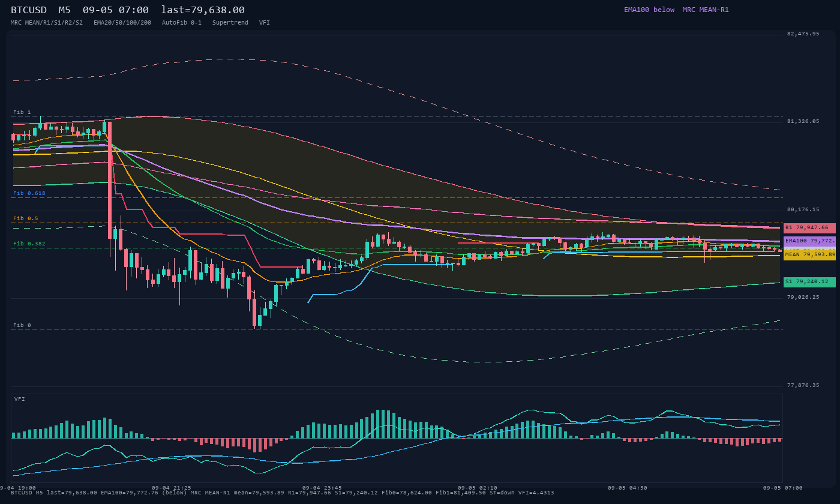The image size is (840, 504).
Task: Click the status line starting "BTCUSD M5 last=79,638.00"
Action: coord(283,493)
